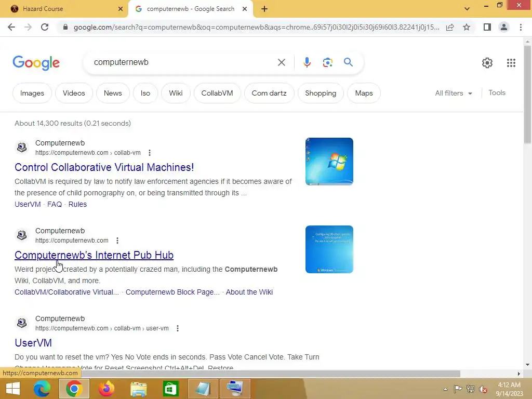Screen dimensions: 532x399
Task: Apply the Com dartz filter chip
Action: [269, 93]
